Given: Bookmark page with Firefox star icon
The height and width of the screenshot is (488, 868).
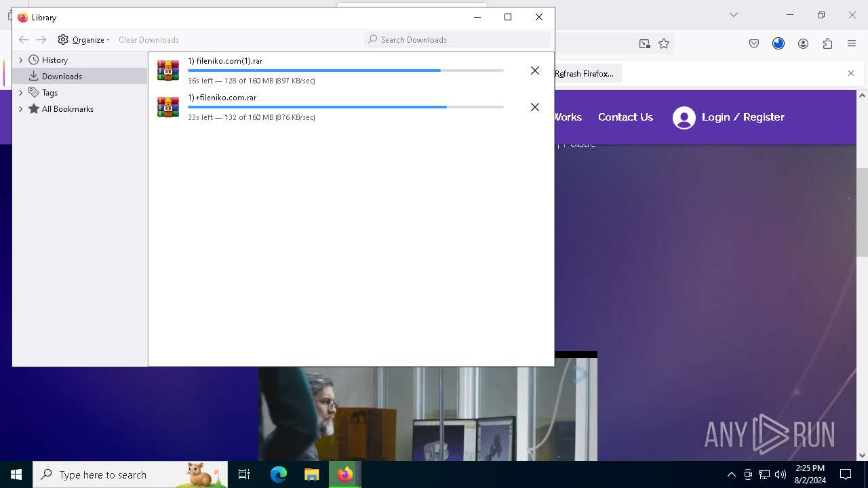Looking at the screenshot, I should (664, 43).
